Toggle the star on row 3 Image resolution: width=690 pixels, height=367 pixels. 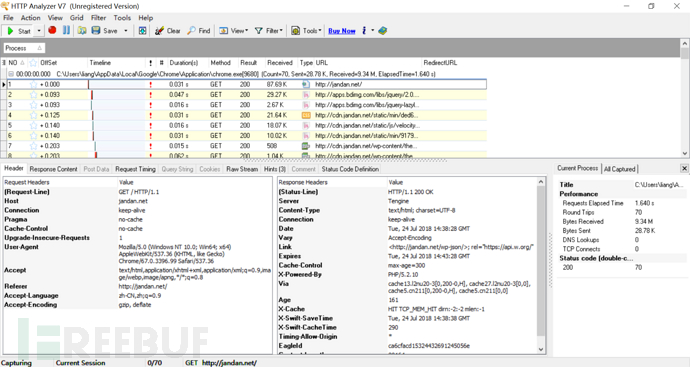coord(33,105)
